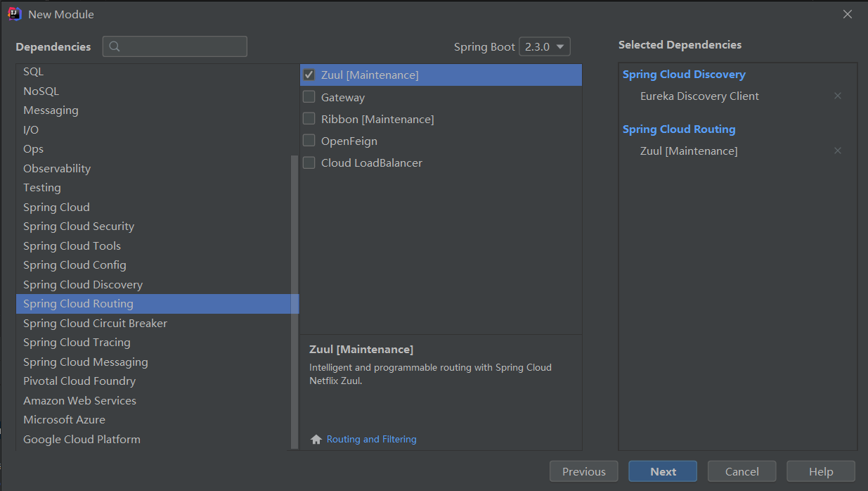Select Spring Cloud Circuit Breaker category
868x491 pixels.
[x=95, y=323]
